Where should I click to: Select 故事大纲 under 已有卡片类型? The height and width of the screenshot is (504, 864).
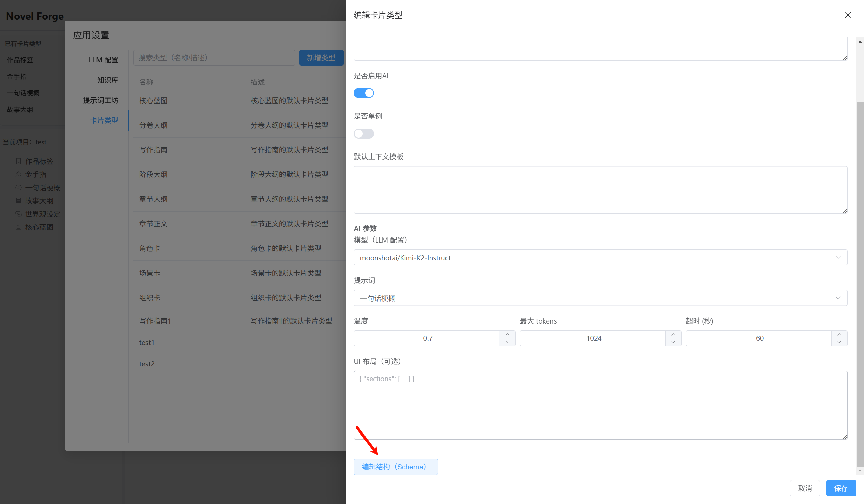coord(20,110)
